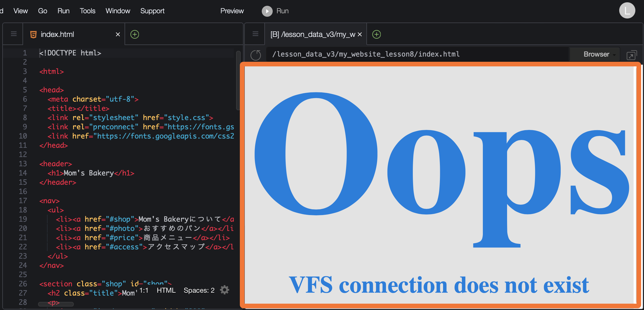This screenshot has width=644, height=310.
Task: Add new tab in editor pane
Action: point(135,34)
